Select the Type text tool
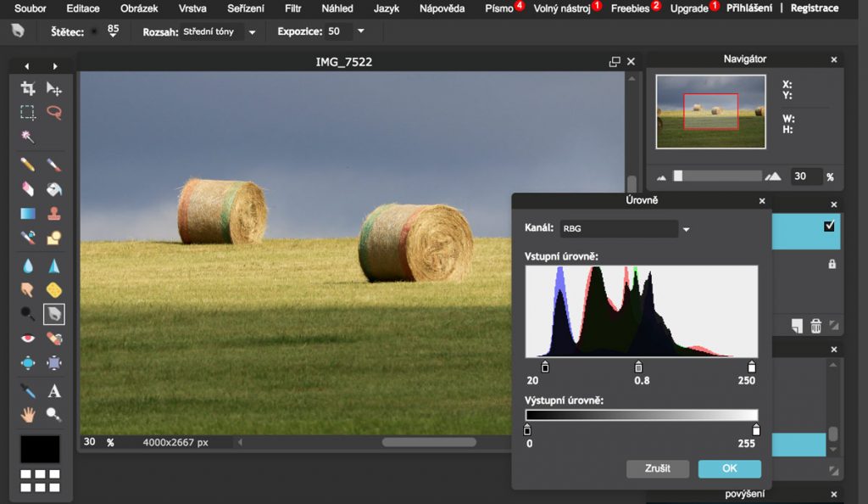The height and width of the screenshot is (504, 868). click(x=54, y=391)
